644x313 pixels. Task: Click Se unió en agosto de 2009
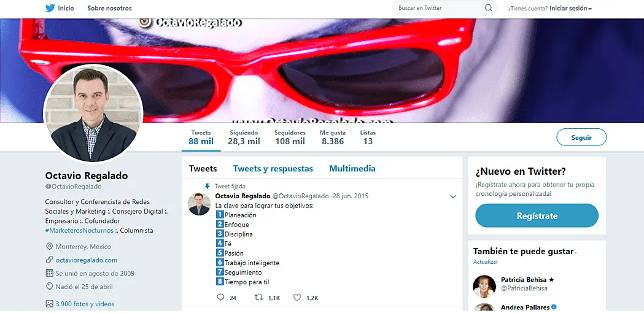pos(95,273)
